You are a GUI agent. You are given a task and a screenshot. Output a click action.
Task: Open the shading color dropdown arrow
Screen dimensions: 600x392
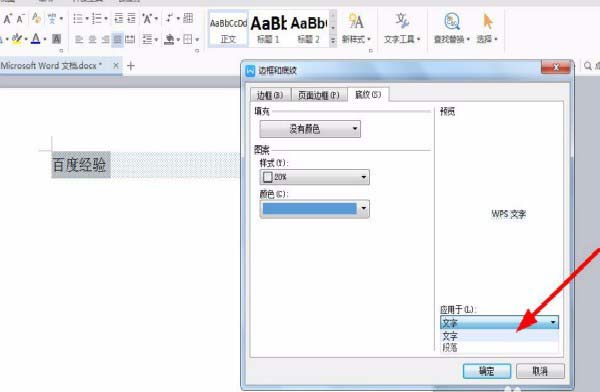[178, 39]
